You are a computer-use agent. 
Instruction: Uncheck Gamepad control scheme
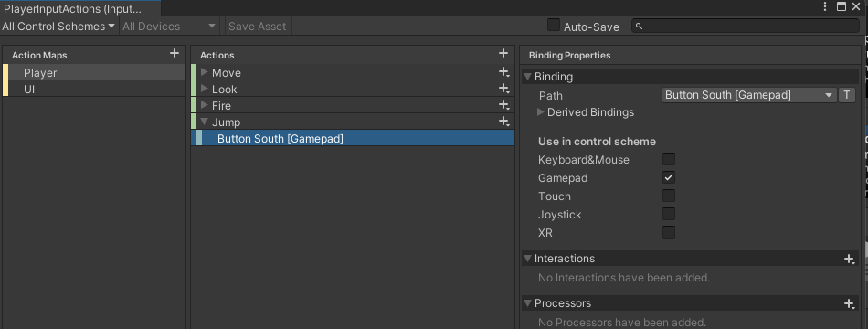pos(669,178)
